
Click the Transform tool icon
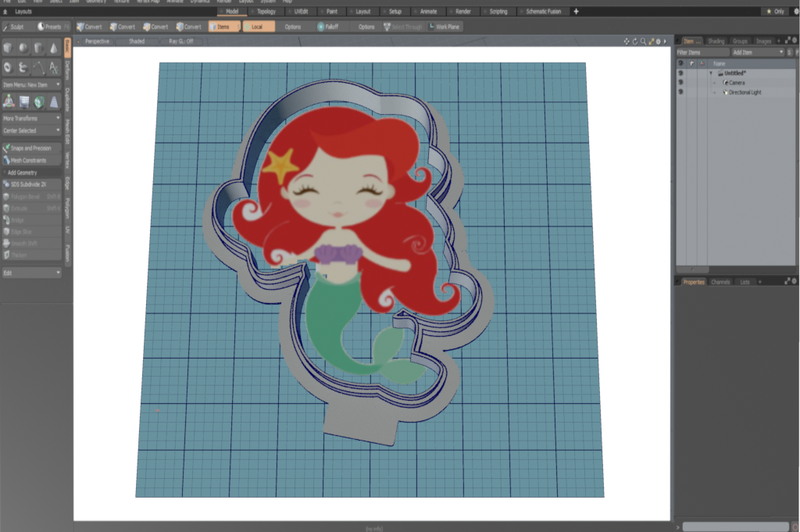click(x=9, y=101)
